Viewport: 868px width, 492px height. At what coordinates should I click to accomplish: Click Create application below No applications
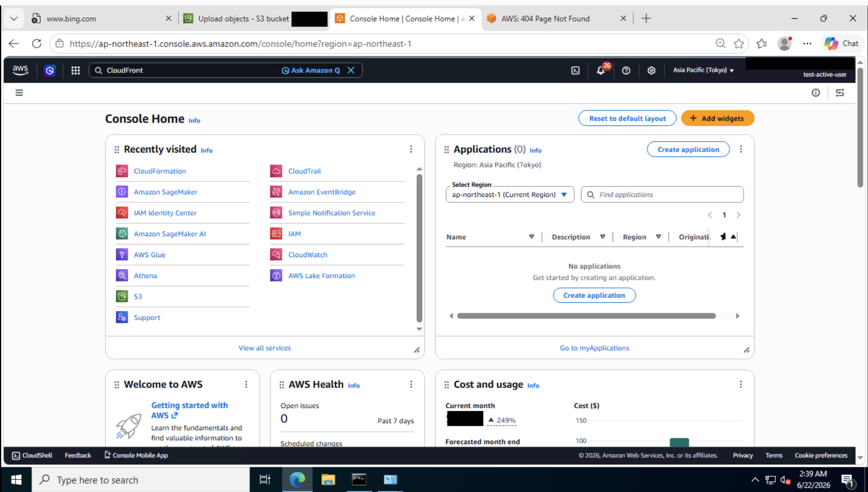pyautogui.click(x=594, y=295)
